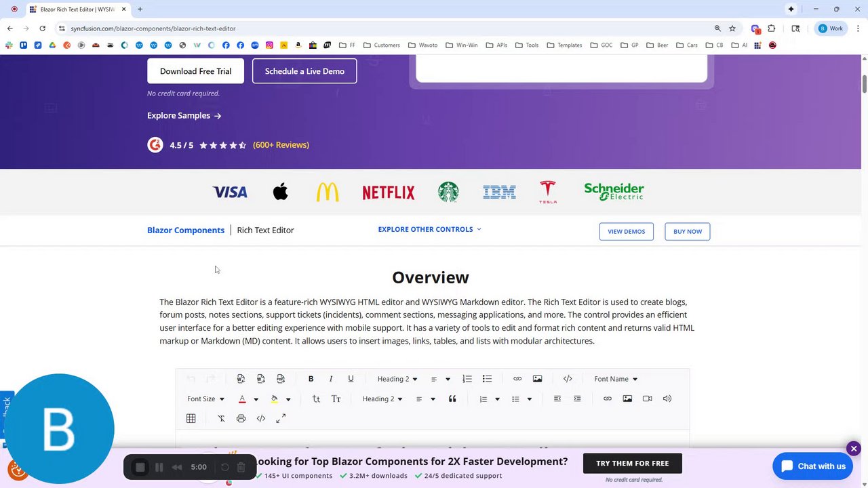
Task: Pick the red-underlined font color A swatch
Action: point(242,399)
